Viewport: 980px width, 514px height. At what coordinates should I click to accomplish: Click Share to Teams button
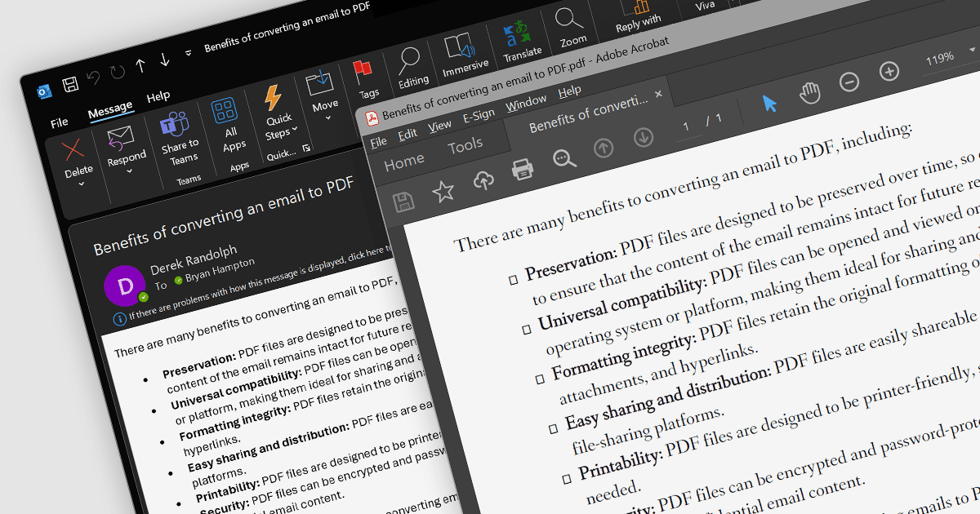tap(177, 139)
